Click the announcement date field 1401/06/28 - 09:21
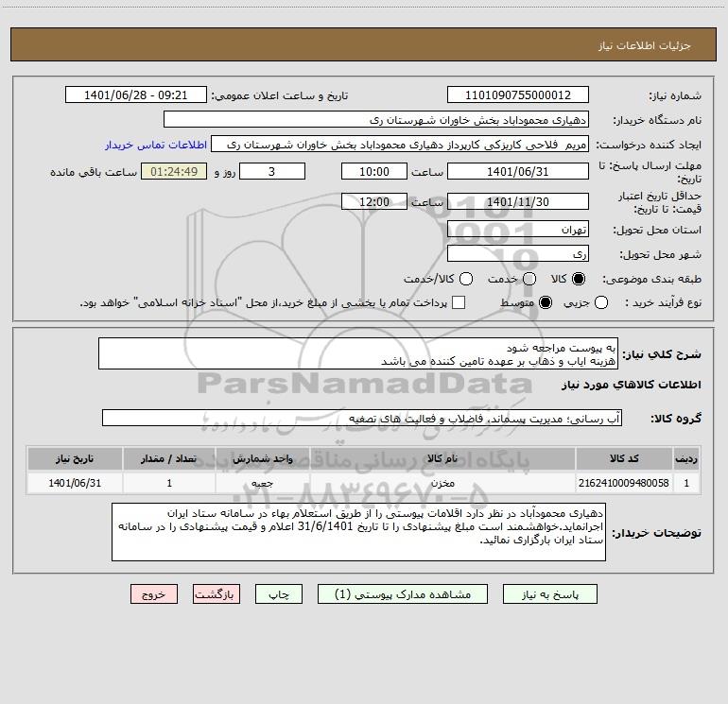 (x=136, y=95)
